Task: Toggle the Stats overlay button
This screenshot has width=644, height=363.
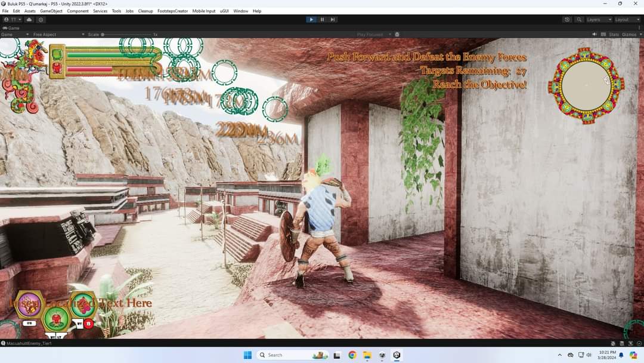Action: [614, 35]
